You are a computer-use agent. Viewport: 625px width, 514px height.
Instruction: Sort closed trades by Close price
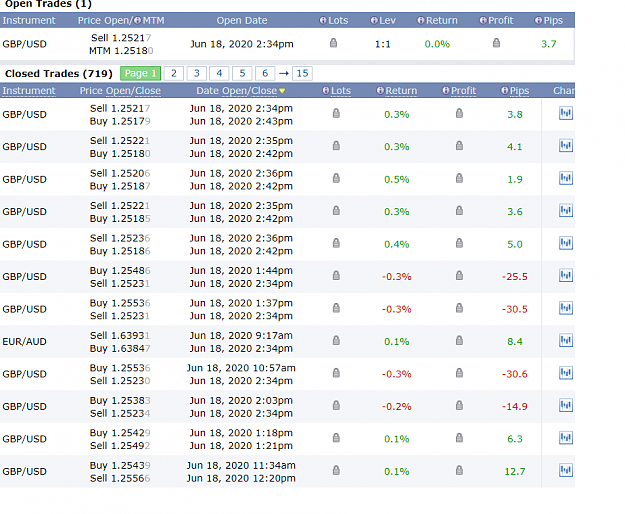click(147, 91)
